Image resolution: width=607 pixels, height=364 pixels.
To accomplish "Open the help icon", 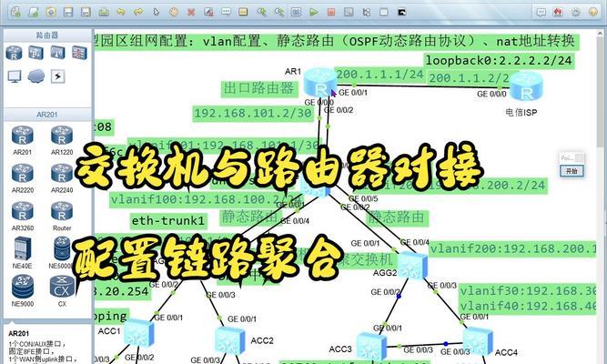I will coord(593,12).
